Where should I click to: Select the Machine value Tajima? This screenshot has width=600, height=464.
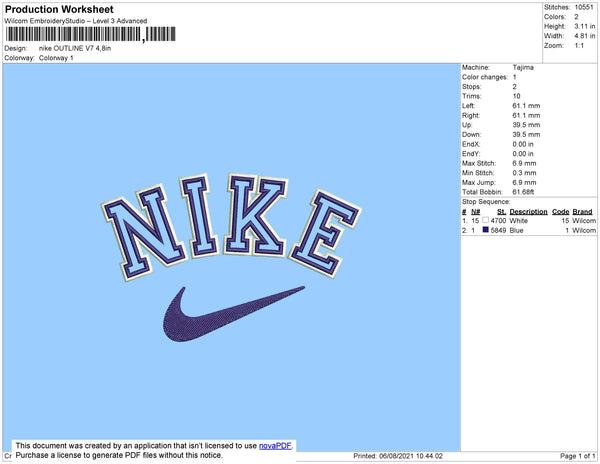(523, 67)
